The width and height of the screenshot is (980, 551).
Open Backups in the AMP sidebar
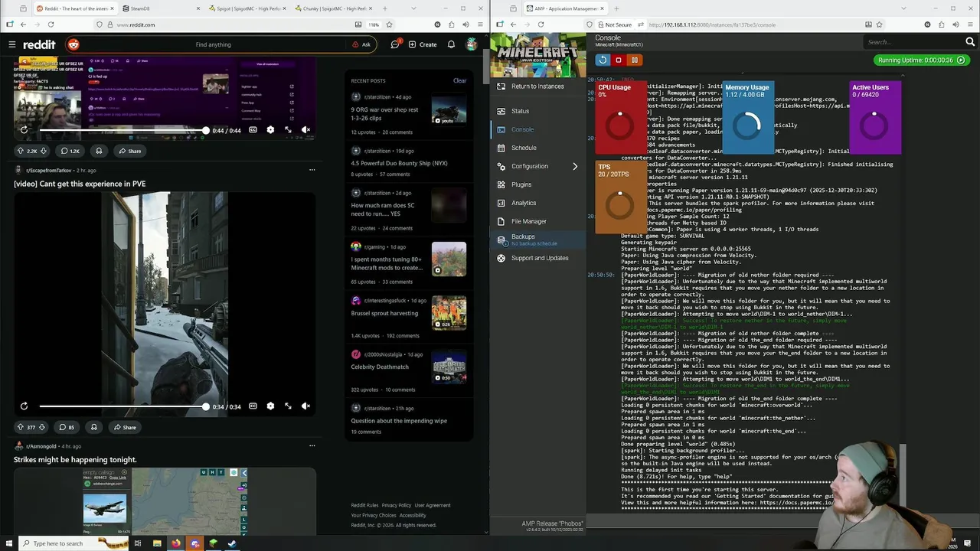pyautogui.click(x=537, y=240)
